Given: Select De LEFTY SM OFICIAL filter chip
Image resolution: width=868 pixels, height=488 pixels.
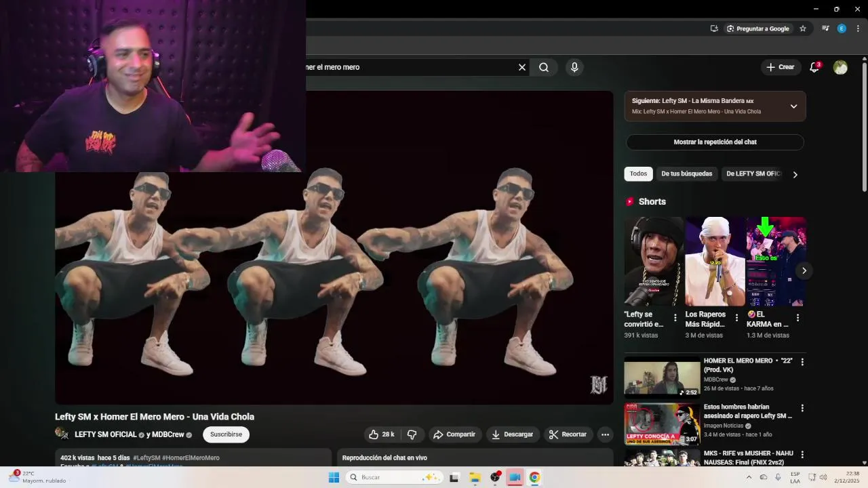Looking at the screenshot, I should pyautogui.click(x=754, y=174).
